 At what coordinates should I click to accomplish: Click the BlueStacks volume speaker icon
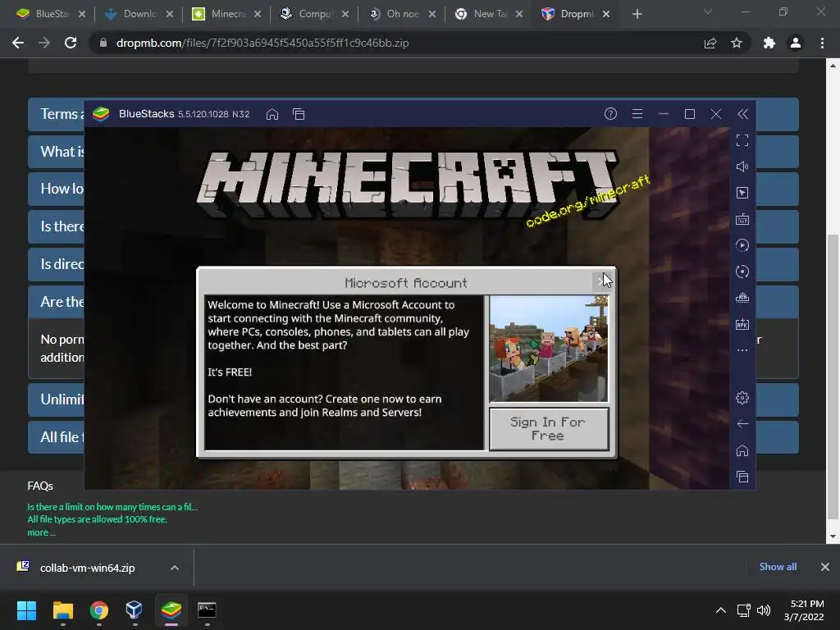coord(742,167)
